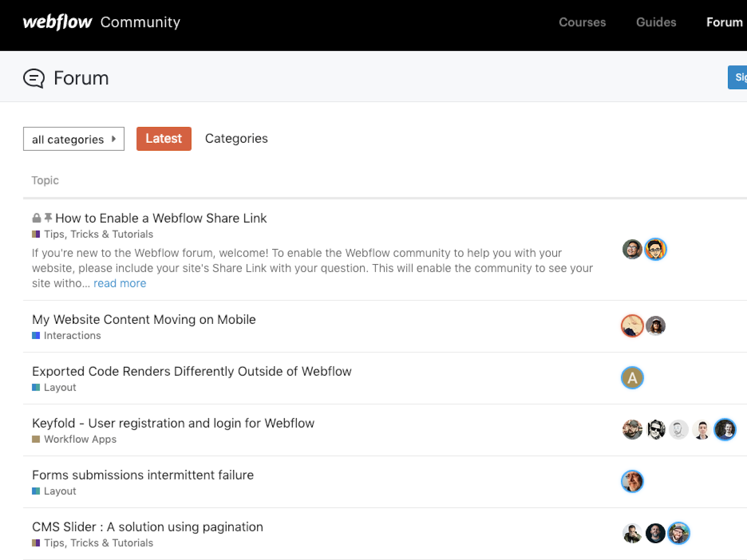The width and height of the screenshot is (747, 560).
Task: Switch to the Categories tab
Action: click(x=236, y=139)
